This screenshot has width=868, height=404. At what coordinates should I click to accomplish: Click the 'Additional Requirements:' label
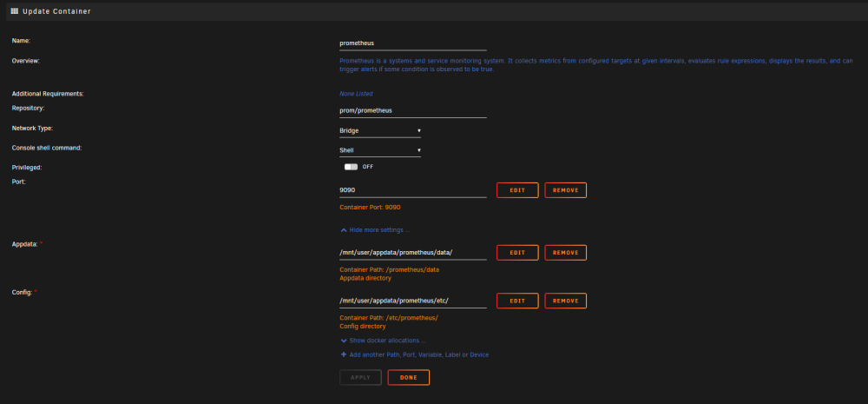48,94
